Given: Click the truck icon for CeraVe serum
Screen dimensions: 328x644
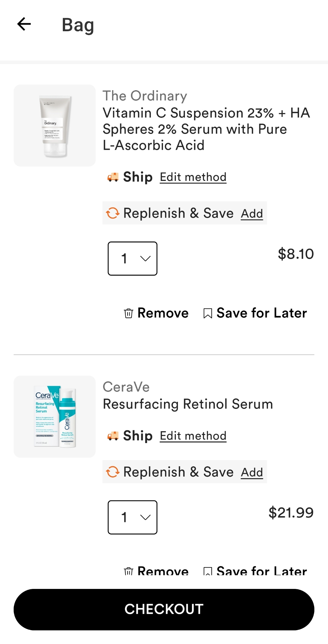Looking at the screenshot, I should pyautogui.click(x=113, y=436).
